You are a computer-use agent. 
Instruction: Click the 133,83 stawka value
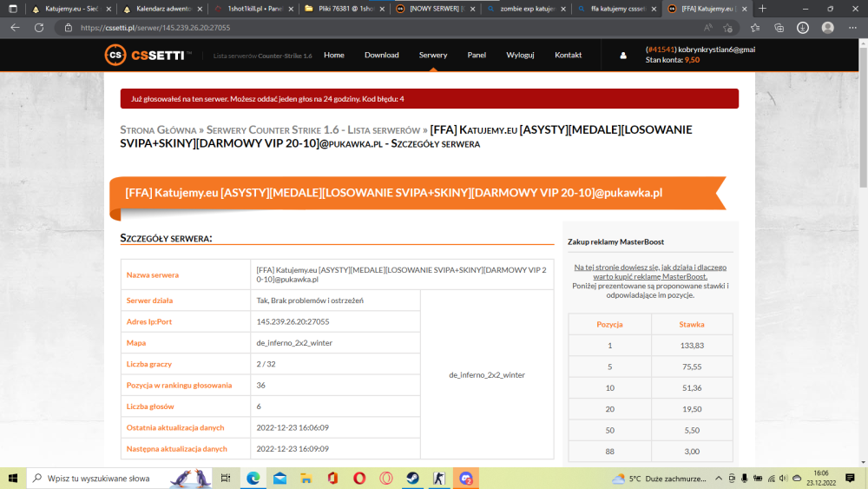click(x=692, y=345)
